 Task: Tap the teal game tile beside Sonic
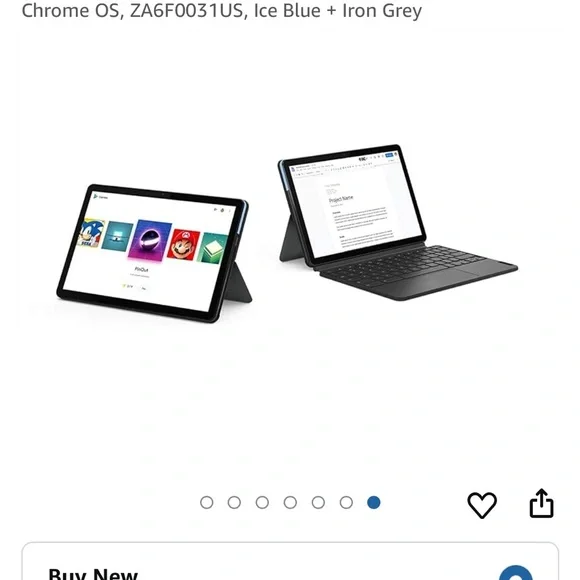click(117, 236)
